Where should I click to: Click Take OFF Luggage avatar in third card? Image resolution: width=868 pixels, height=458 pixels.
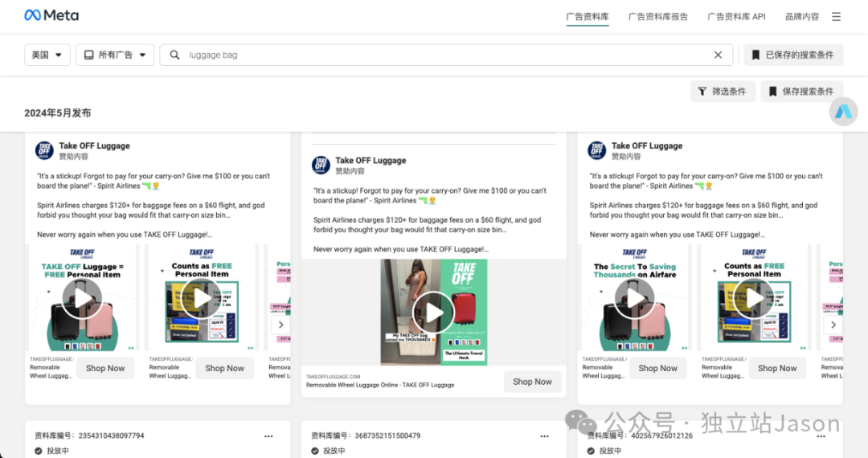[x=596, y=150]
